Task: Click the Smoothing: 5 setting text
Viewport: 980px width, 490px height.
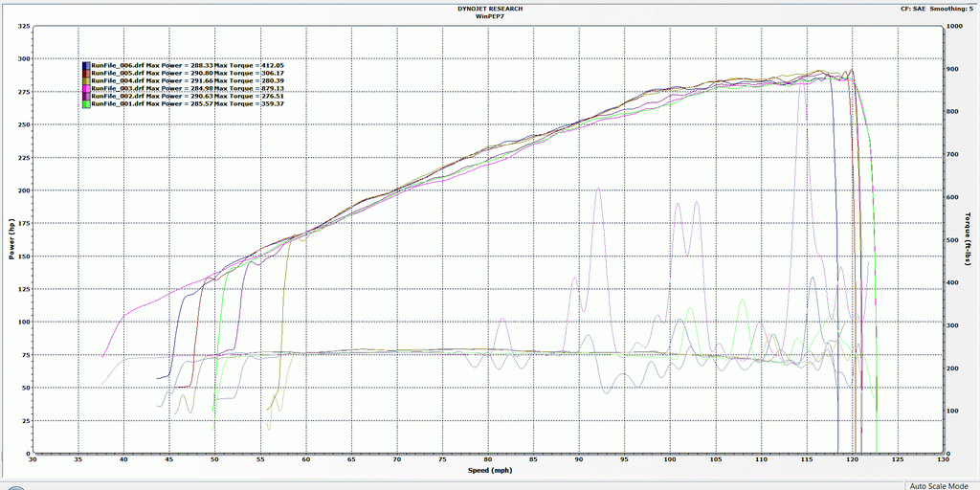Action: [x=952, y=9]
